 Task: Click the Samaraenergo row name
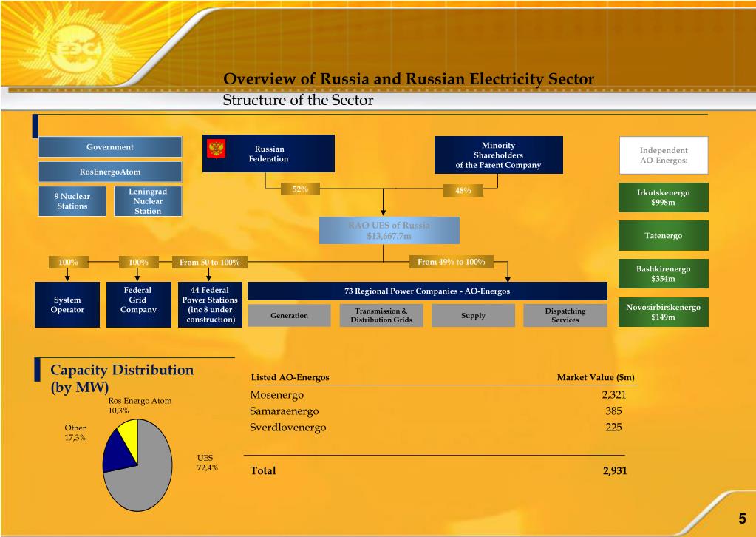point(284,411)
